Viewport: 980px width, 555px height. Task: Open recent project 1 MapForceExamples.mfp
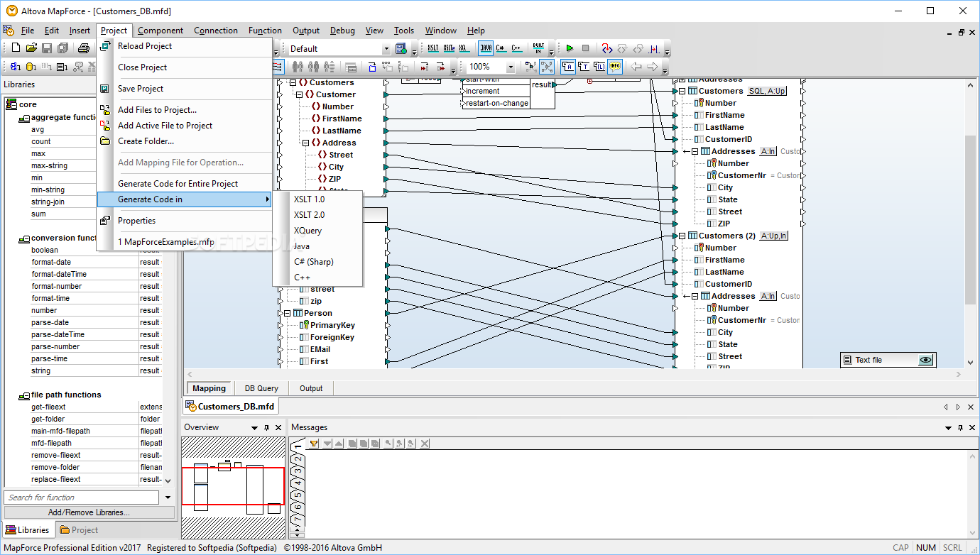(x=185, y=242)
